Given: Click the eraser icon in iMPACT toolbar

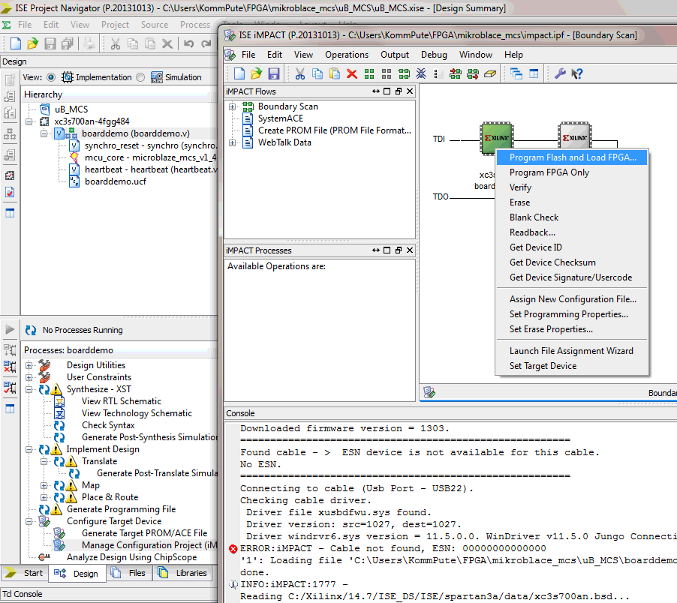Looking at the screenshot, I should tap(490, 74).
